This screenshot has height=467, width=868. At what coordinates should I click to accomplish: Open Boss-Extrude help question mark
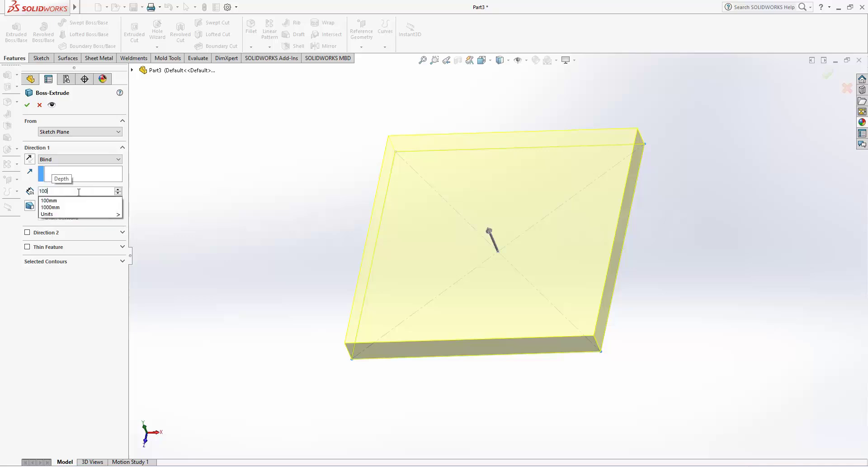click(x=120, y=93)
